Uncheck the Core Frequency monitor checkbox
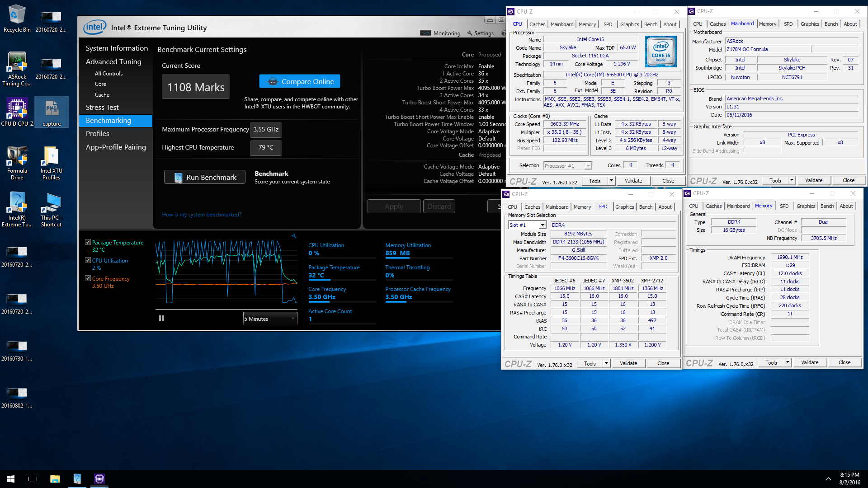The width and height of the screenshot is (868, 488). [x=88, y=278]
